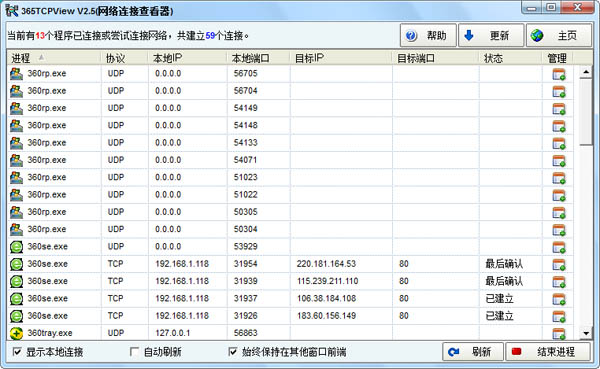Sort by 协议 column header
600x369 pixels.
[x=124, y=58]
